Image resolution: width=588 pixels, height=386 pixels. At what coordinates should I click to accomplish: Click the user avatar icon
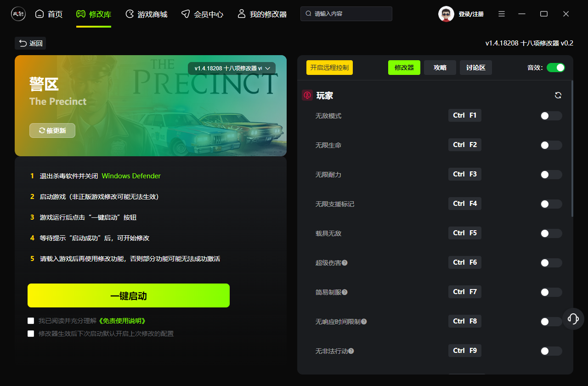(x=446, y=14)
